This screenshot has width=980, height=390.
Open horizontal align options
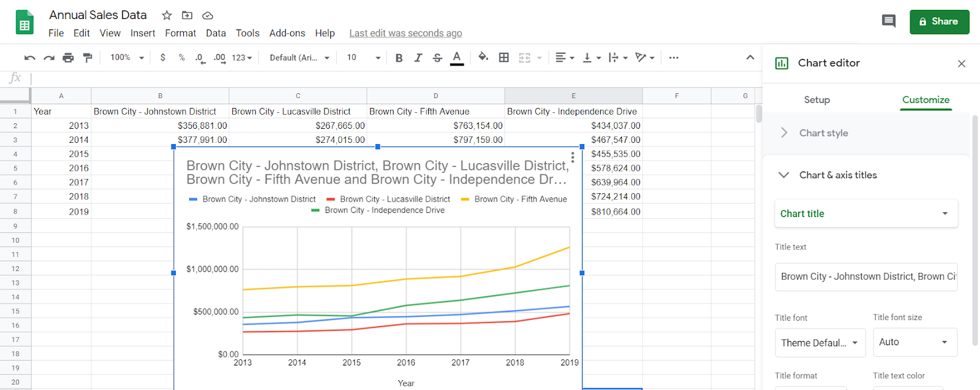click(565, 58)
